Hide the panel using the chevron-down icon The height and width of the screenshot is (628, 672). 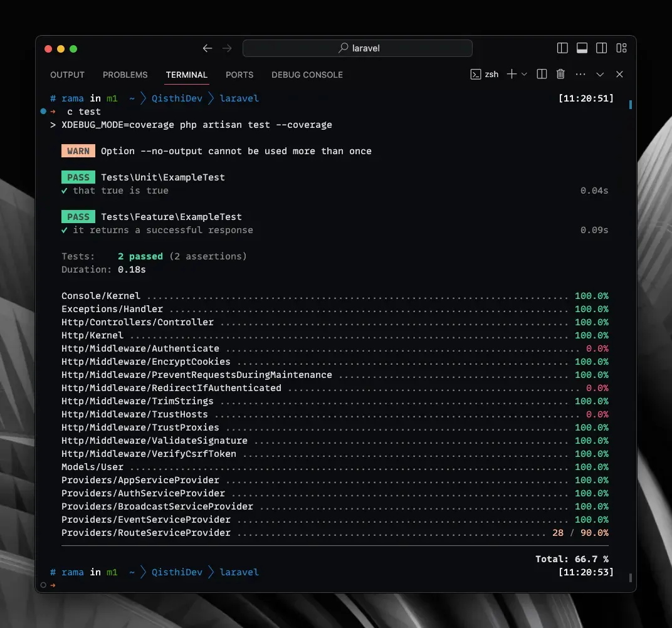600,74
